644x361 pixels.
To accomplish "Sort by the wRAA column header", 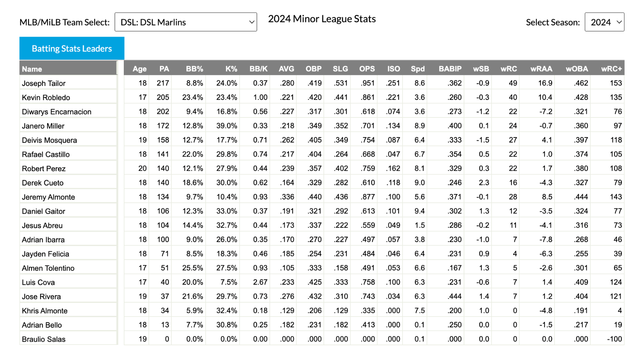I will (x=541, y=69).
